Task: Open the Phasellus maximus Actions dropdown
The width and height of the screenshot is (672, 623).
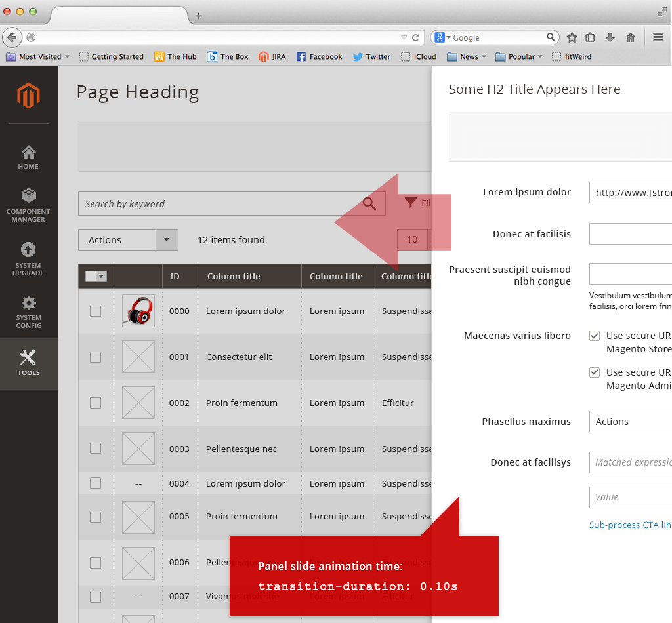Action: coord(630,421)
